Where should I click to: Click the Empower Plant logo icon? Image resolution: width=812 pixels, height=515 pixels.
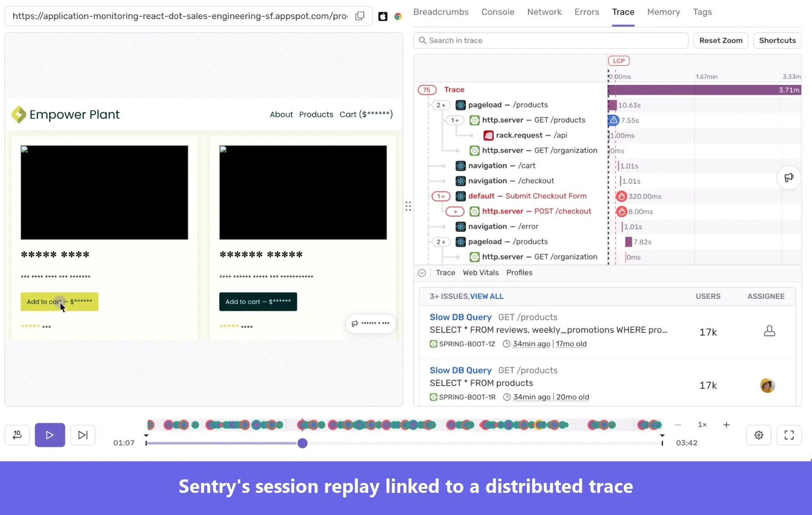click(x=18, y=115)
